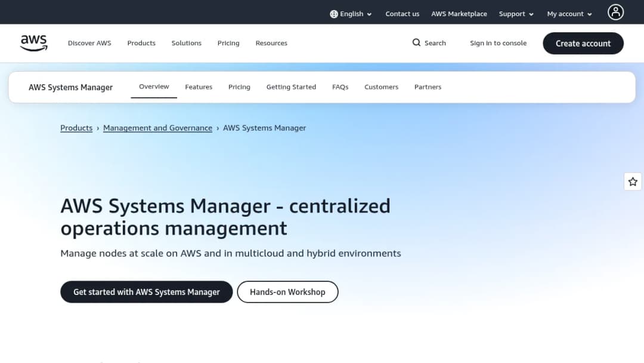Click the user profile avatar icon
This screenshot has width=644, height=363.
615,13
